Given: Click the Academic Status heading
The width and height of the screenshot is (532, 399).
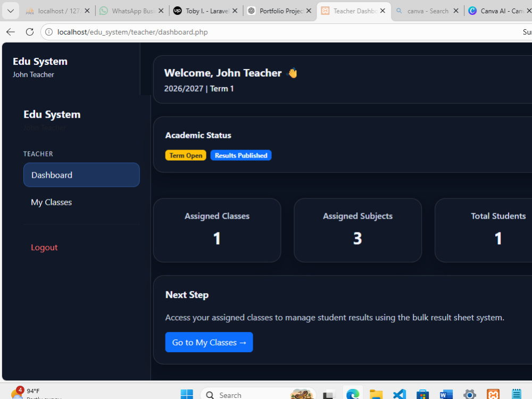Looking at the screenshot, I should [198, 135].
